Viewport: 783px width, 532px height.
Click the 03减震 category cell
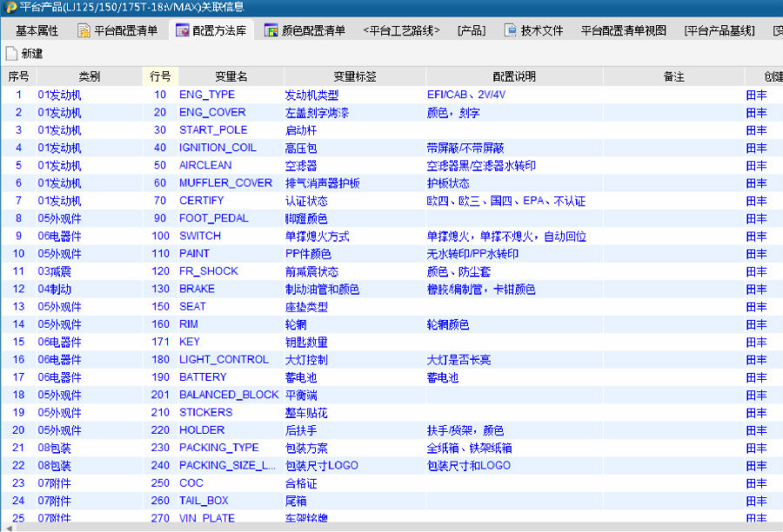(90, 271)
